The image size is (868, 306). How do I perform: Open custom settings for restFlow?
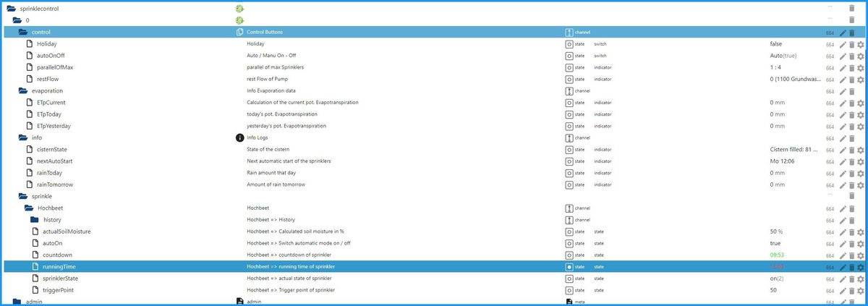(860, 80)
